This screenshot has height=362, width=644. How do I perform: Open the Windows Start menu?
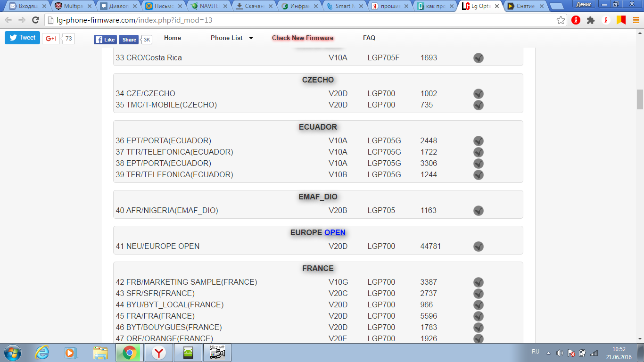point(12,353)
